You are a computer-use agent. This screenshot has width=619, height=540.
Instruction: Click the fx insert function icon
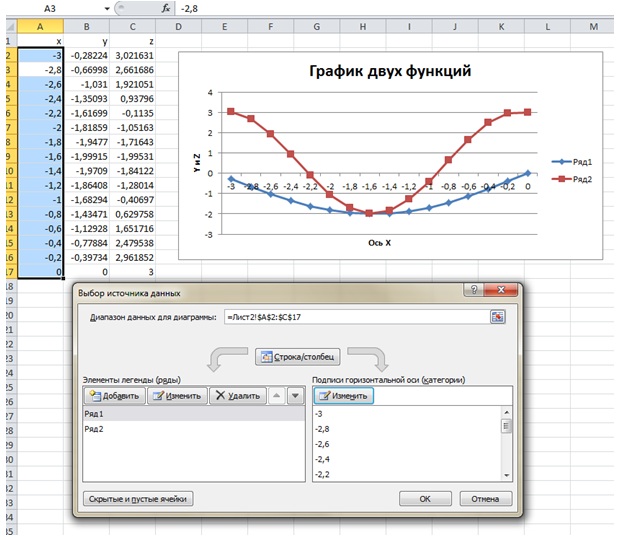coord(165,7)
